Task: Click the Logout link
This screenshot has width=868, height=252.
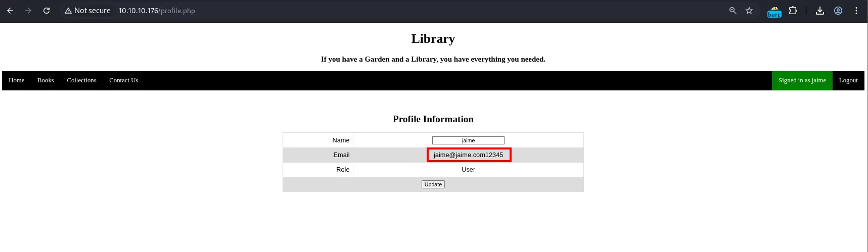Action: pyautogui.click(x=848, y=80)
